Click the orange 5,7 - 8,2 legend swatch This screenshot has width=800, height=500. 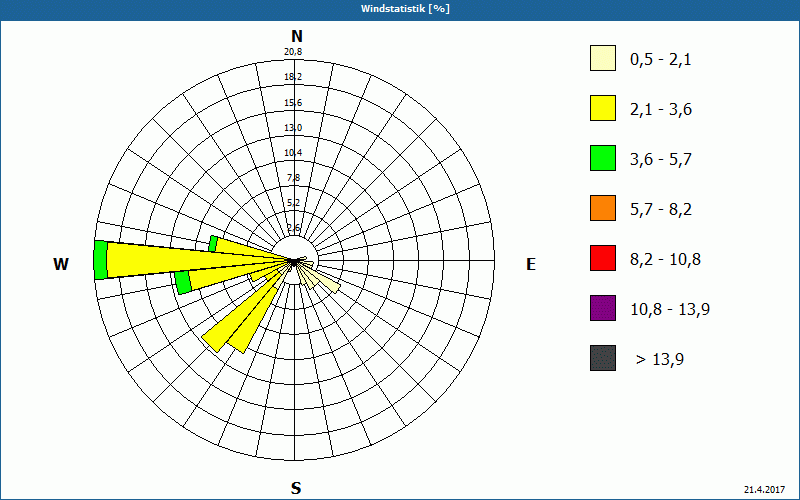(603, 208)
